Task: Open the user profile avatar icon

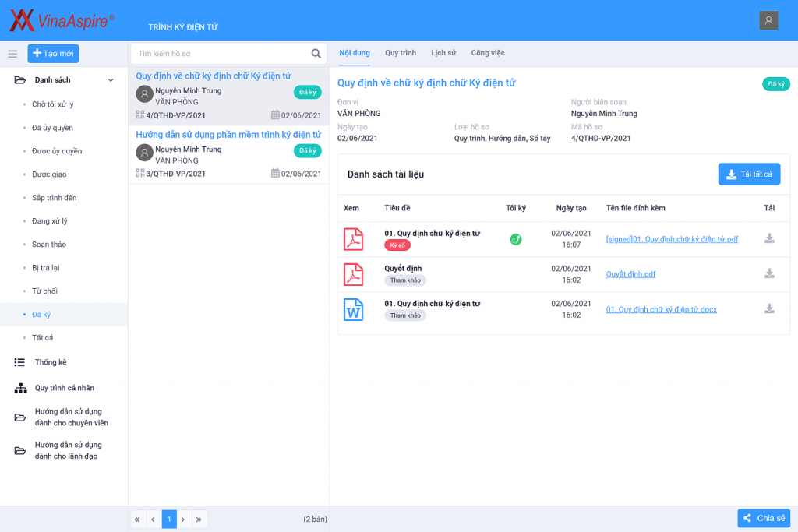Action: tap(768, 21)
